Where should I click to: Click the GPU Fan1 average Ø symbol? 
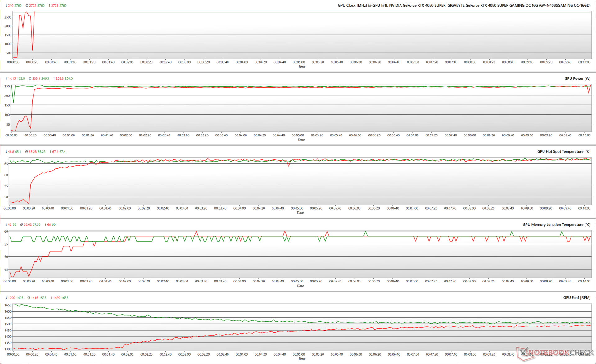point(29,298)
